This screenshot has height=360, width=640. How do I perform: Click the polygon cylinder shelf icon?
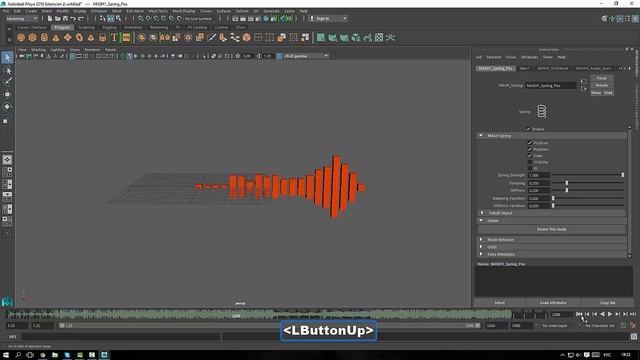[x=44, y=38]
